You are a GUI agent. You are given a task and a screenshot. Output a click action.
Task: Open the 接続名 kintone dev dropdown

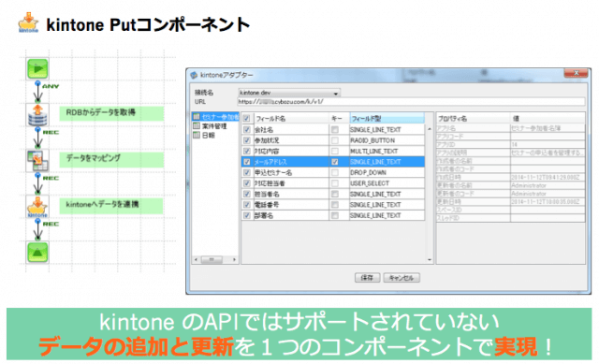(289, 93)
